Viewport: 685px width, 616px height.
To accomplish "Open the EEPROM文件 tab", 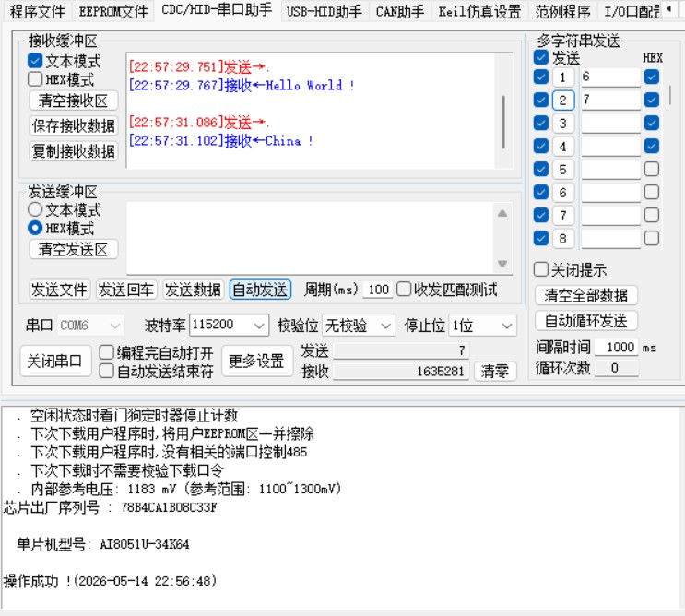I will (113, 11).
